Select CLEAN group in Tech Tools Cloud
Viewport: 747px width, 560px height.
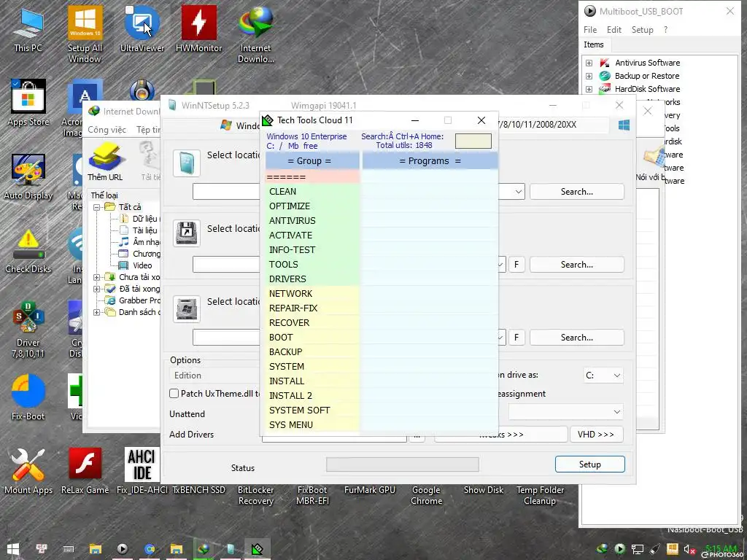[x=312, y=192]
